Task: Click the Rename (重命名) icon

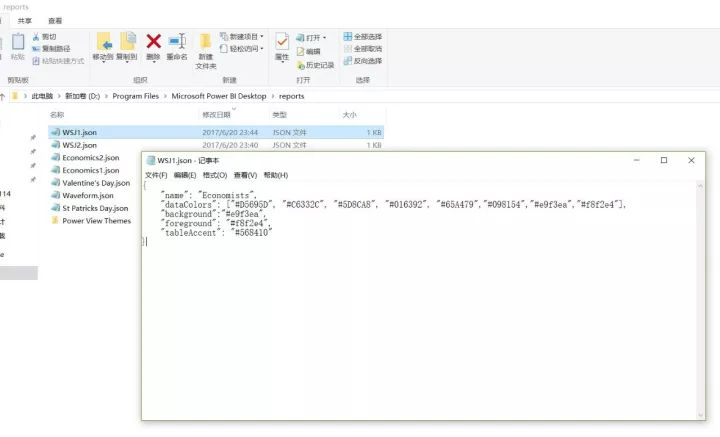Action: coord(177,41)
